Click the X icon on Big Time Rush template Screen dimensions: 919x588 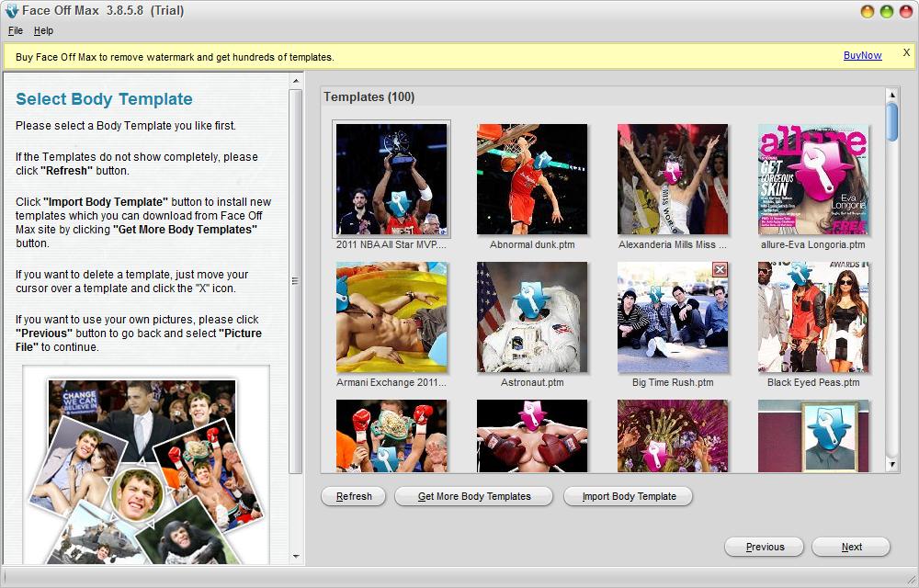pos(720,269)
